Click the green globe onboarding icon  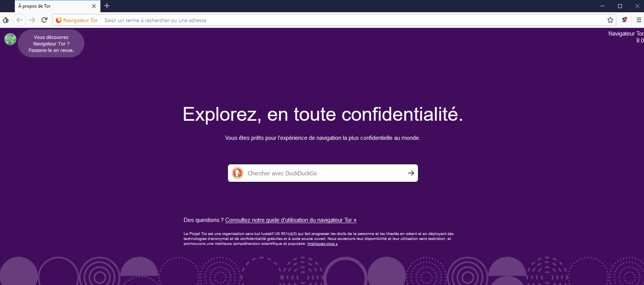tap(10, 39)
